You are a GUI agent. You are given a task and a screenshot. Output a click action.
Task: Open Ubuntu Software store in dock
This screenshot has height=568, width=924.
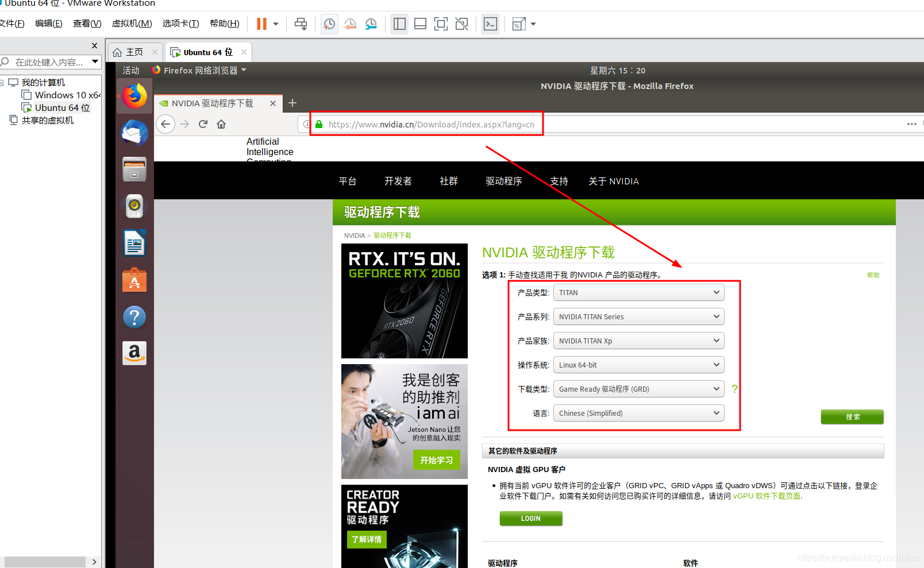(134, 280)
